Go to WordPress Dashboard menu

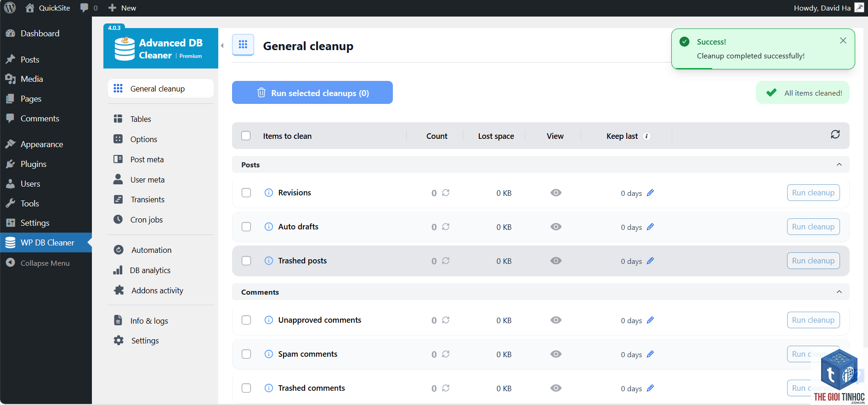[45, 34]
